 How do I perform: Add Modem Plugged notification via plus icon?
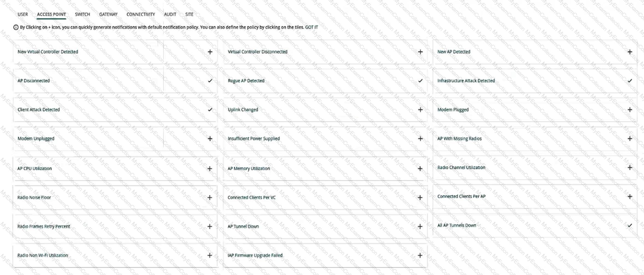click(630, 110)
